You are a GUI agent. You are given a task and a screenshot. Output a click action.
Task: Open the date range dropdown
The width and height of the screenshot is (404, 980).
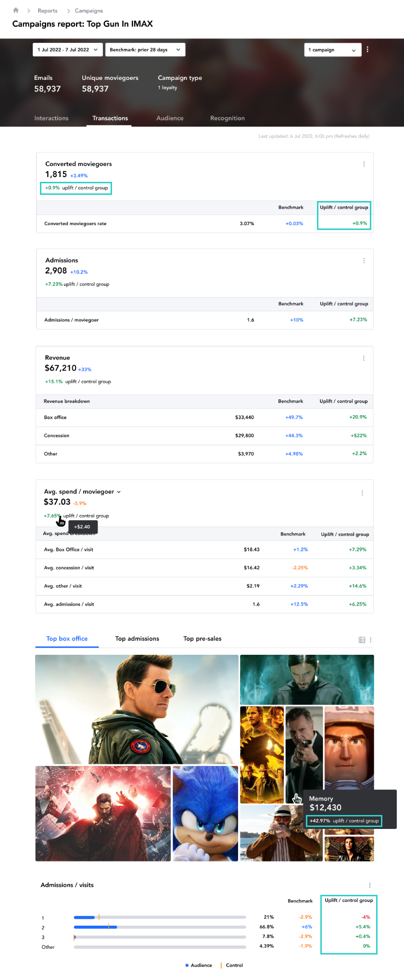68,50
